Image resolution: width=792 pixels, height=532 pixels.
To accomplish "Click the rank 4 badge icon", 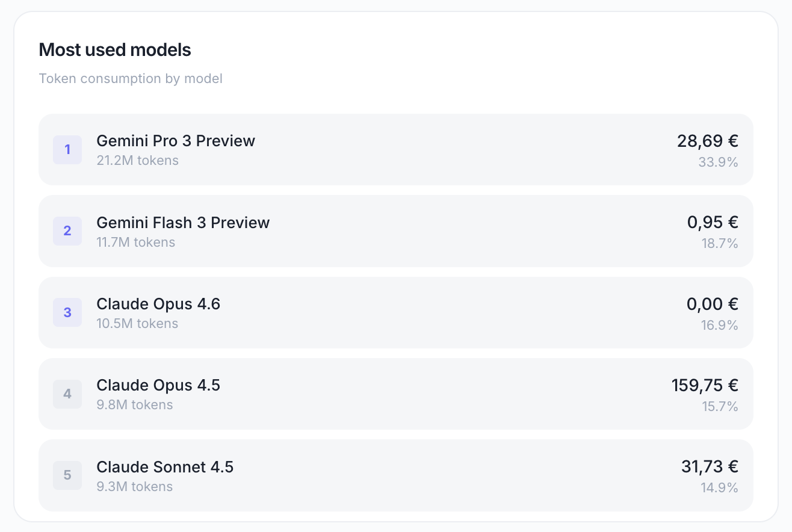I will point(67,394).
